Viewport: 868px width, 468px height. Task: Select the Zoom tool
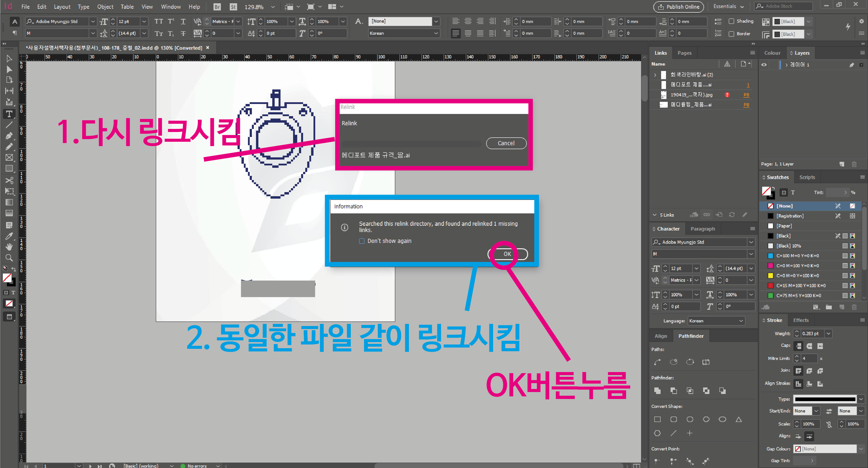point(9,258)
